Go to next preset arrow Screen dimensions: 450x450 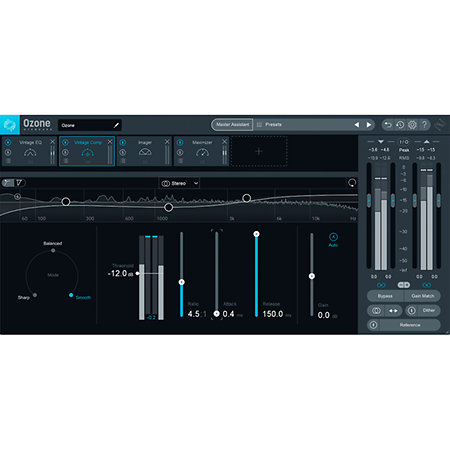click(x=369, y=125)
